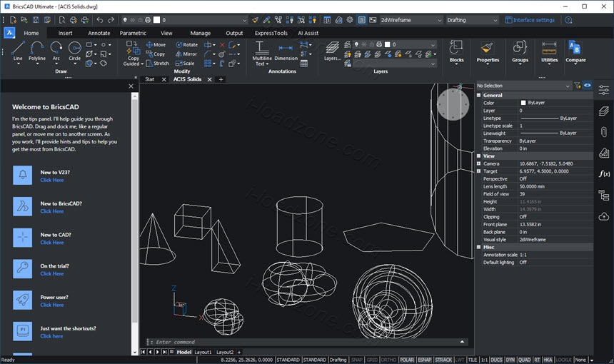Toggle DYN input in the status bar
614x364 pixels.
click(510, 360)
